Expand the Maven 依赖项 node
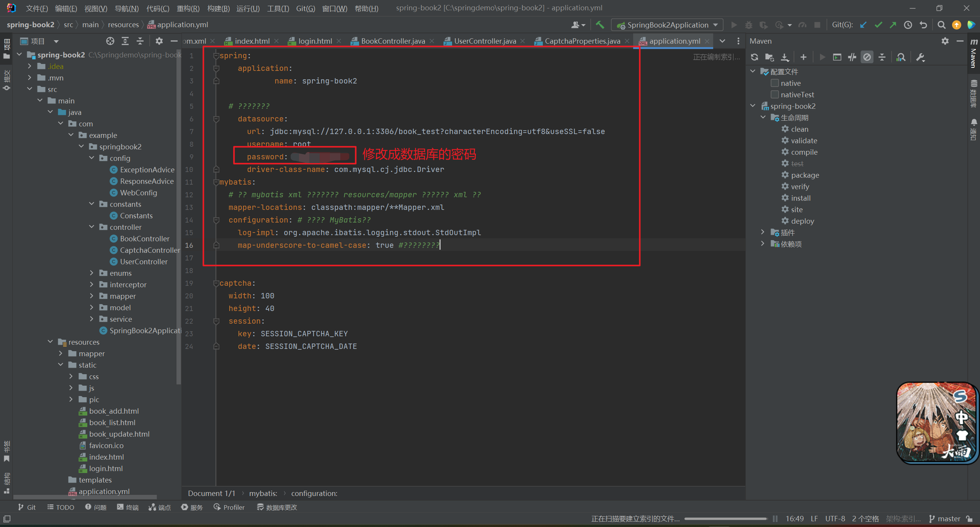Screen dimensions: 980x527 point(763,244)
